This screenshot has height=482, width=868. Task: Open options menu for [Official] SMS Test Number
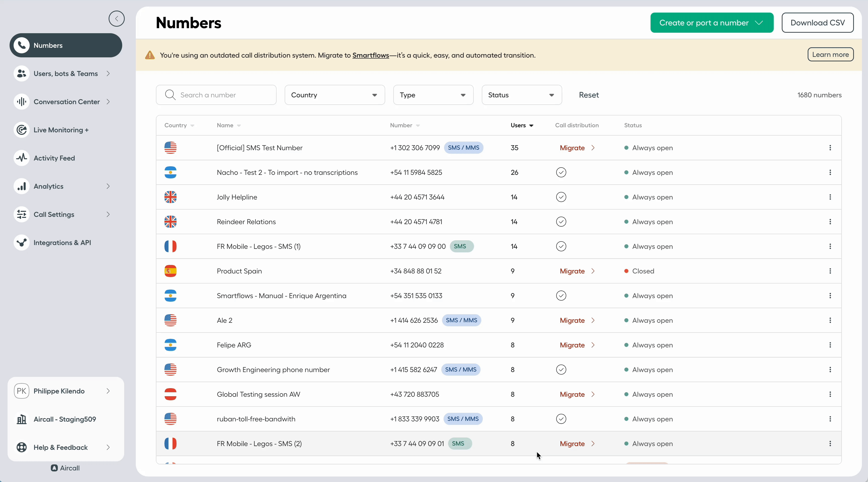830,148
